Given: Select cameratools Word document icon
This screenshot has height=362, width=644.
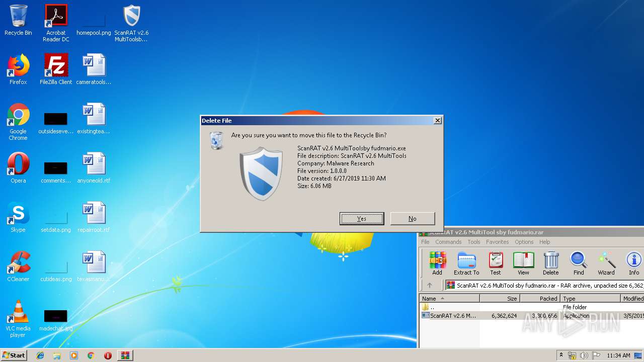Looking at the screenshot, I should 94,69.
